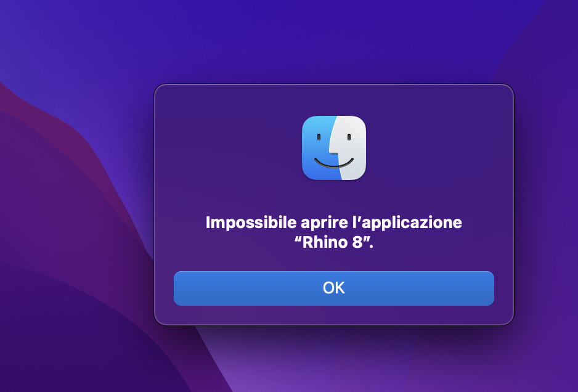This screenshot has width=578, height=392.
Task: Select the word "Impossibile" in the alert
Action: tap(251, 223)
